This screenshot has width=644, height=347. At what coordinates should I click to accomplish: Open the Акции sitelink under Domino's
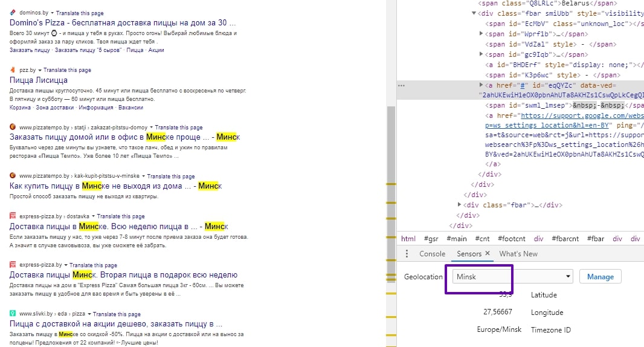click(x=156, y=50)
